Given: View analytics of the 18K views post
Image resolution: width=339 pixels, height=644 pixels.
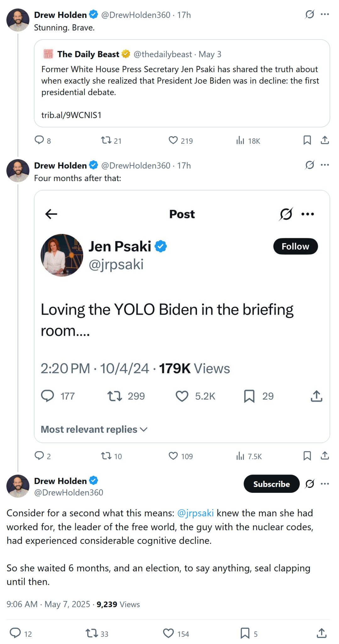Looking at the screenshot, I should point(240,140).
